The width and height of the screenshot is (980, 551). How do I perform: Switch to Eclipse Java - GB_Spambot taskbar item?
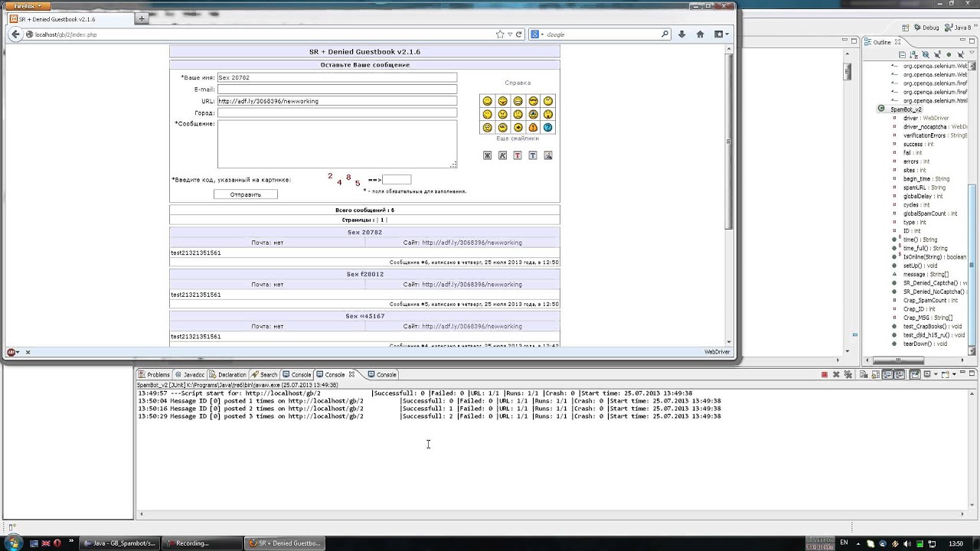pos(120,543)
